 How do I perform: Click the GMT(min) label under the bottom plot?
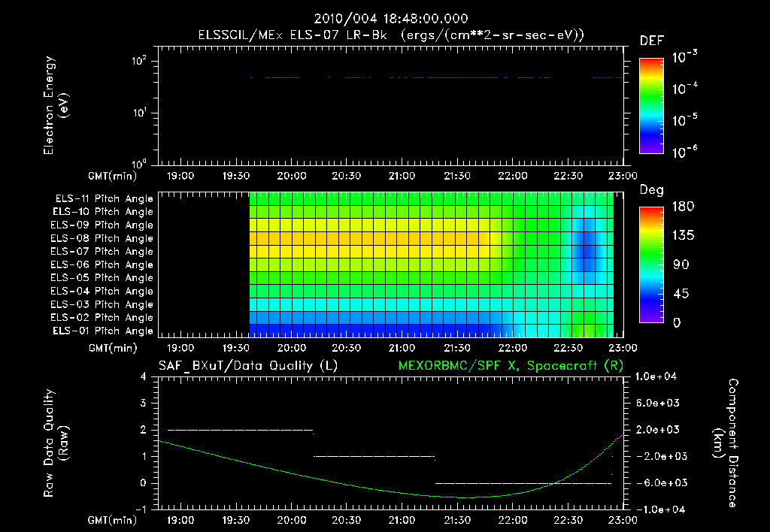112,520
